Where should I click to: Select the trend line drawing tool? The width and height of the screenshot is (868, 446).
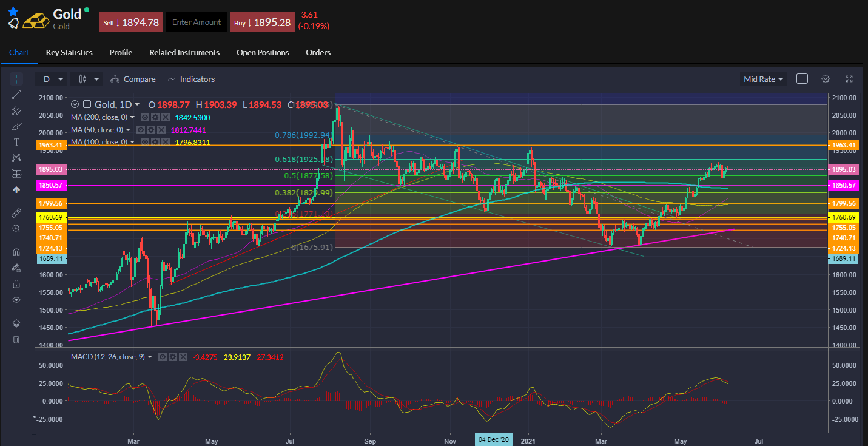[x=16, y=95]
